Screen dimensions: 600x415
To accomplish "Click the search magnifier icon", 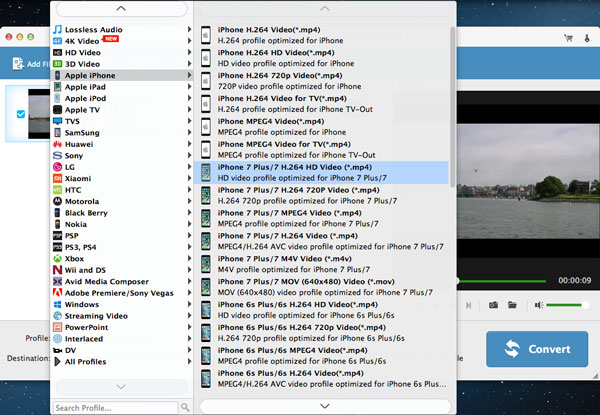I will [185, 407].
